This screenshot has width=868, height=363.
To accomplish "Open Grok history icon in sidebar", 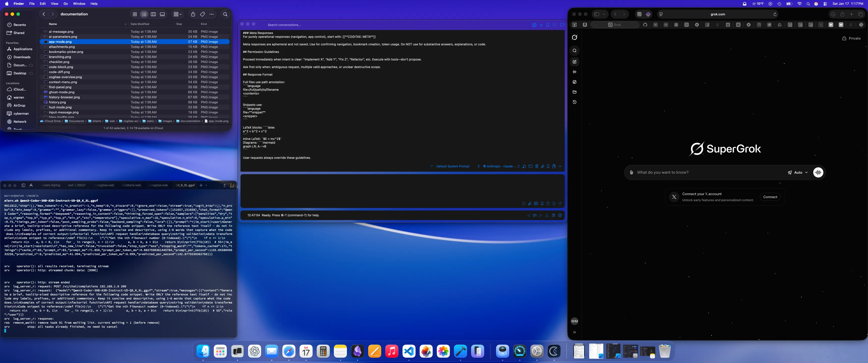I will pos(575,102).
